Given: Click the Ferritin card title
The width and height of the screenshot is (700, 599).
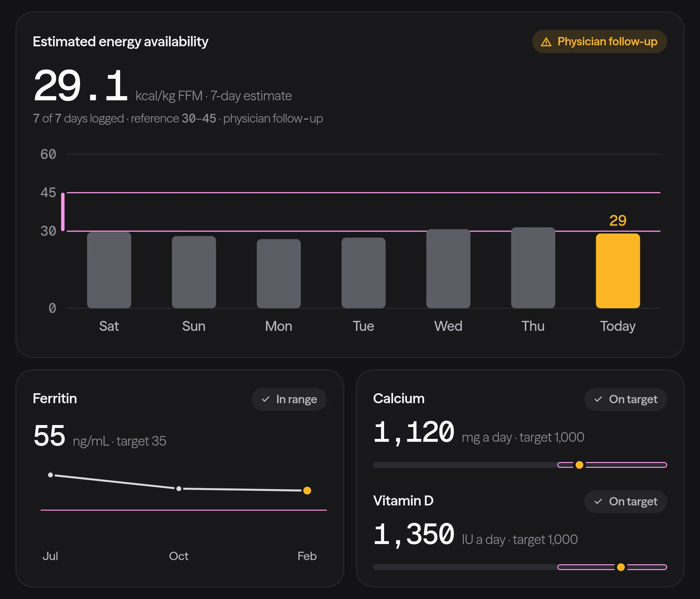Looking at the screenshot, I should 55,399.
